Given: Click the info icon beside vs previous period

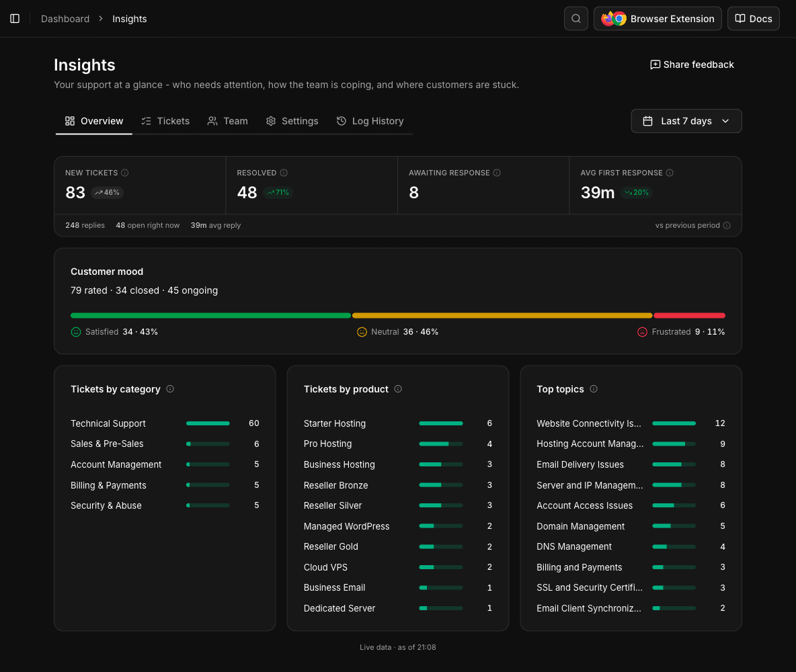Looking at the screenshot, I should [727, 225].
